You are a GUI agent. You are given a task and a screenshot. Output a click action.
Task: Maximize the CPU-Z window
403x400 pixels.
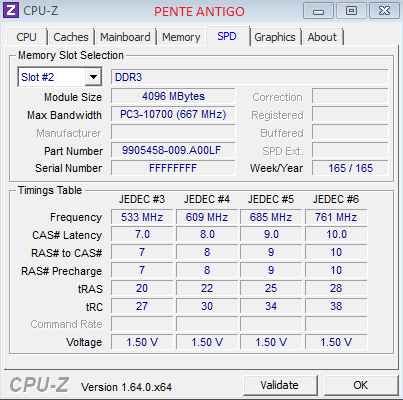tap(351, 11)
